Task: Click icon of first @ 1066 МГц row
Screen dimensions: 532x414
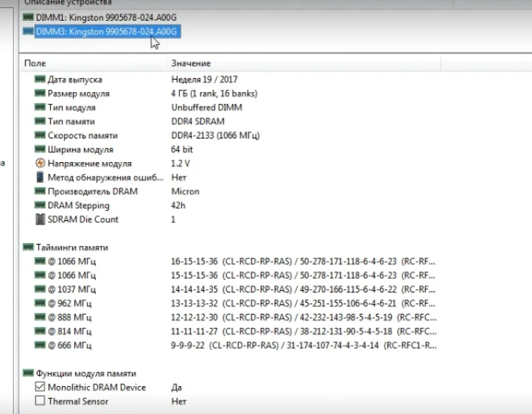Action: click(x=40, y=261)
